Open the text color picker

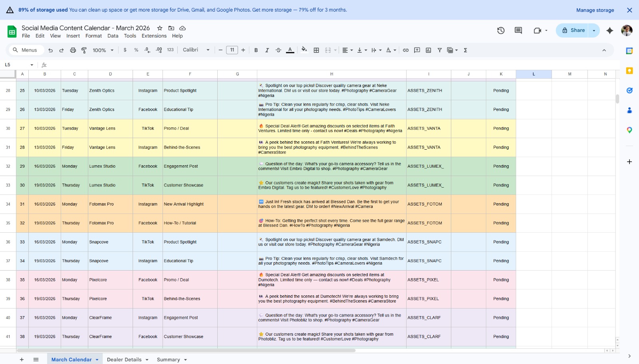[290, 50]
